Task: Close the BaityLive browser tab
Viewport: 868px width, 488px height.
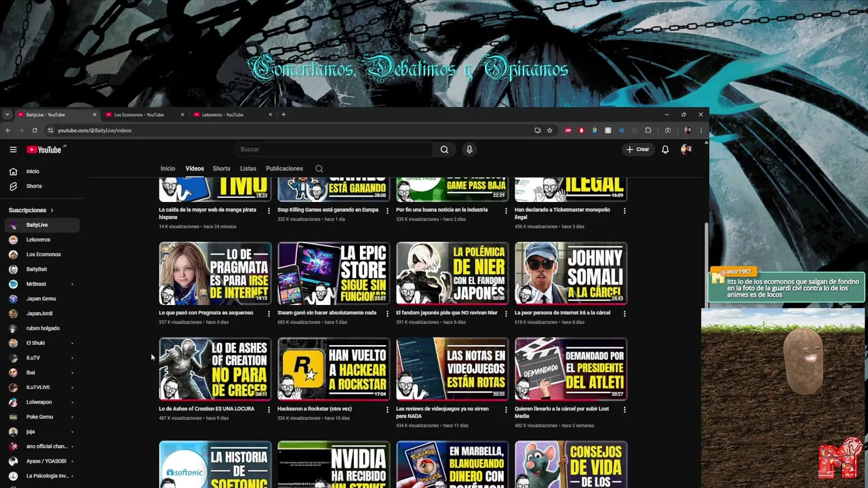Action: point(94,115)
